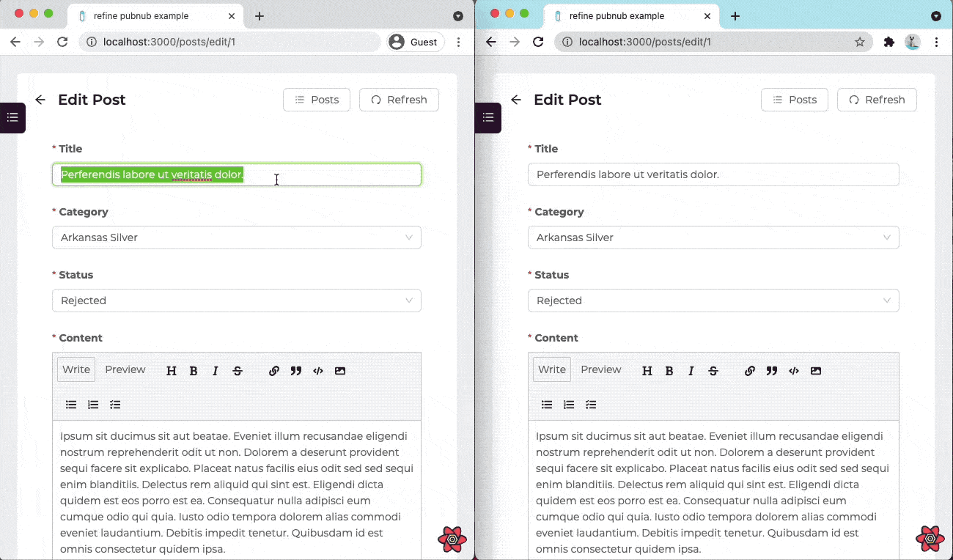
Task: Click the Heading icon in left editor toolbar
Action: [x=172, y=371]
